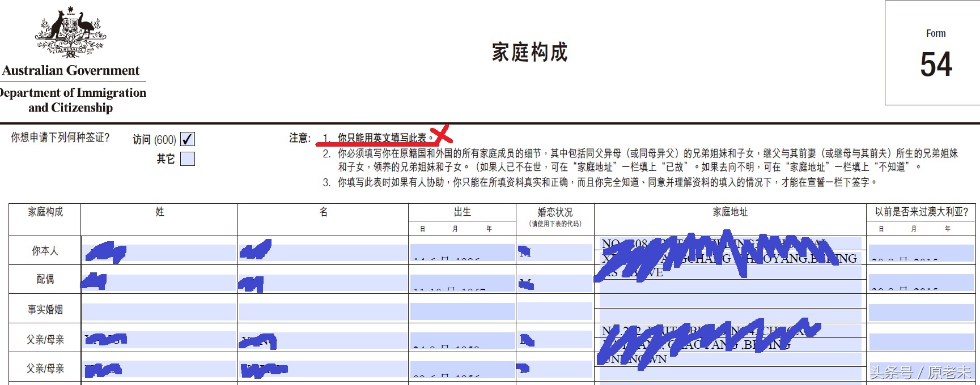Click the (请使用下表的代码) hint text

point(555,224)
